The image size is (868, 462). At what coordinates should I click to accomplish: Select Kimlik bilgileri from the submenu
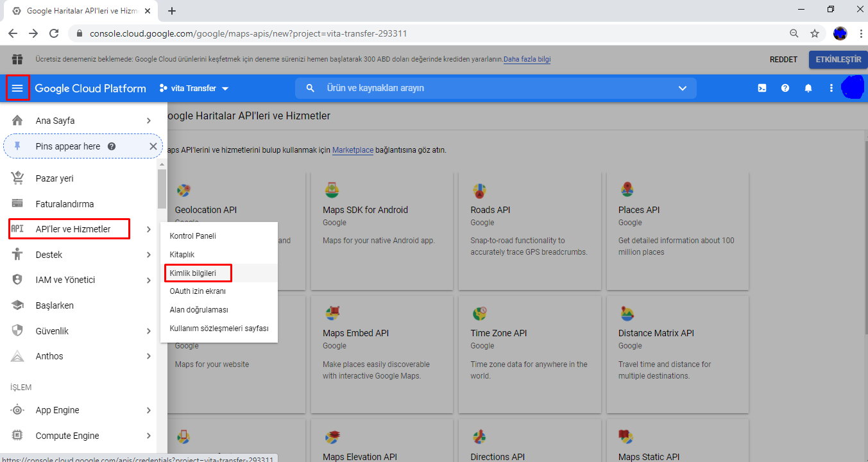click(x=219, y=273)
